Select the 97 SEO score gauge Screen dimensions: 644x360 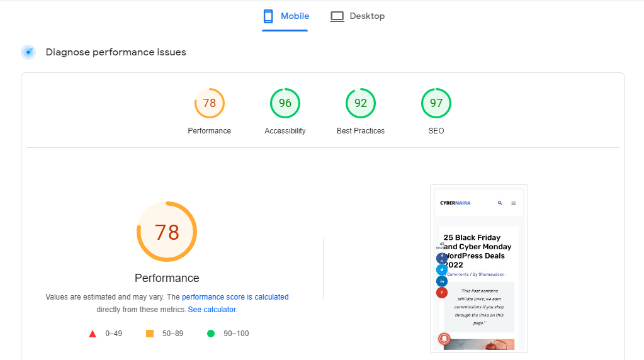point(436,103)
